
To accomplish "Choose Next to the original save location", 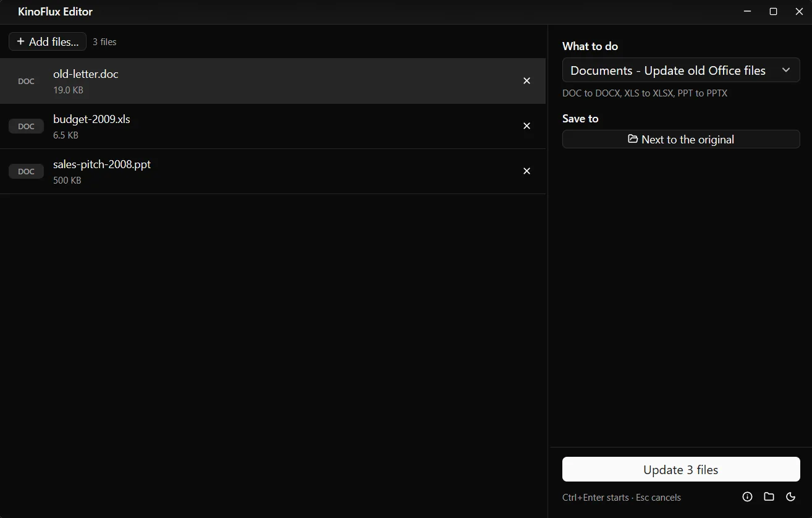I will 681,139.
